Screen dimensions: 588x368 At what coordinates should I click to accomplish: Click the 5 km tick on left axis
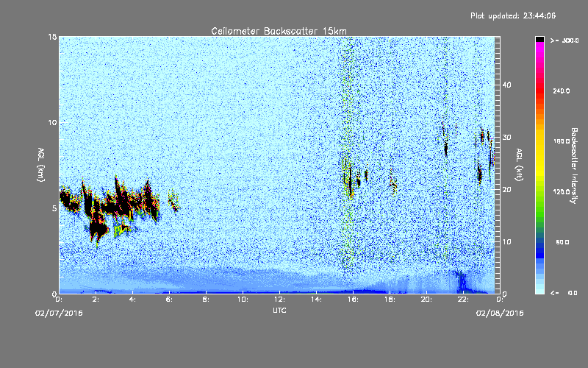coord(54,208)
